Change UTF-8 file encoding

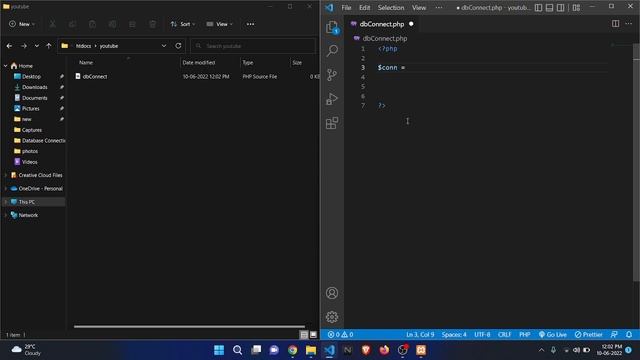click(482, 334)
